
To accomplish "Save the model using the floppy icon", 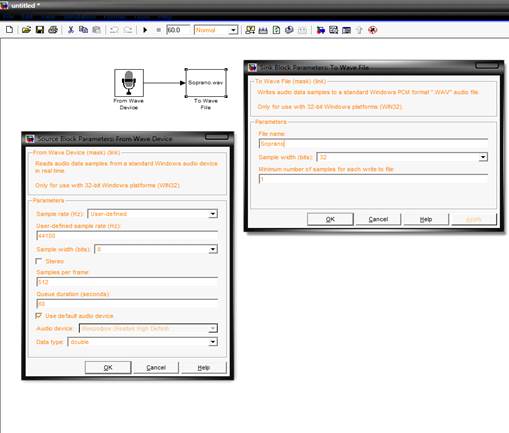I will click(40, 30).
